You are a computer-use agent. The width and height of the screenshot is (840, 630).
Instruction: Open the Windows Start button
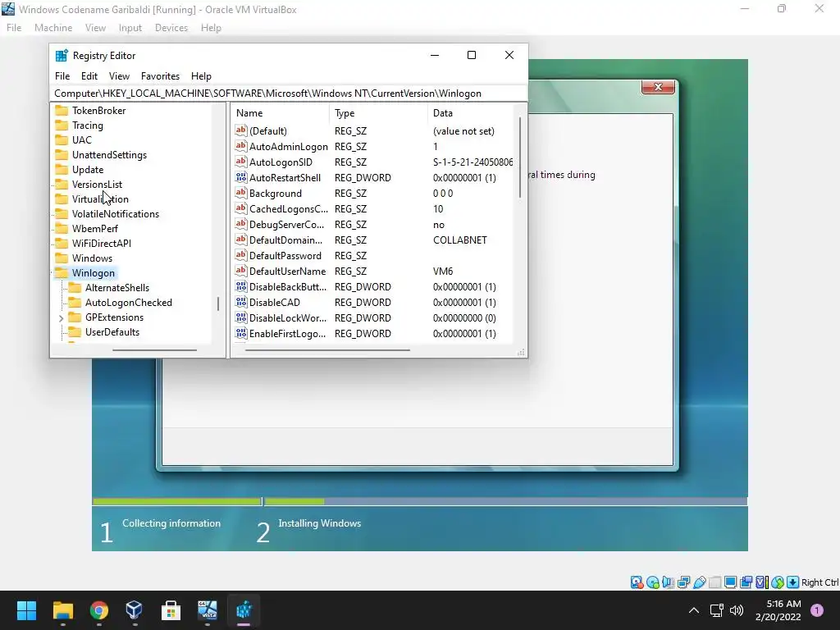click(x=26, y=610)
